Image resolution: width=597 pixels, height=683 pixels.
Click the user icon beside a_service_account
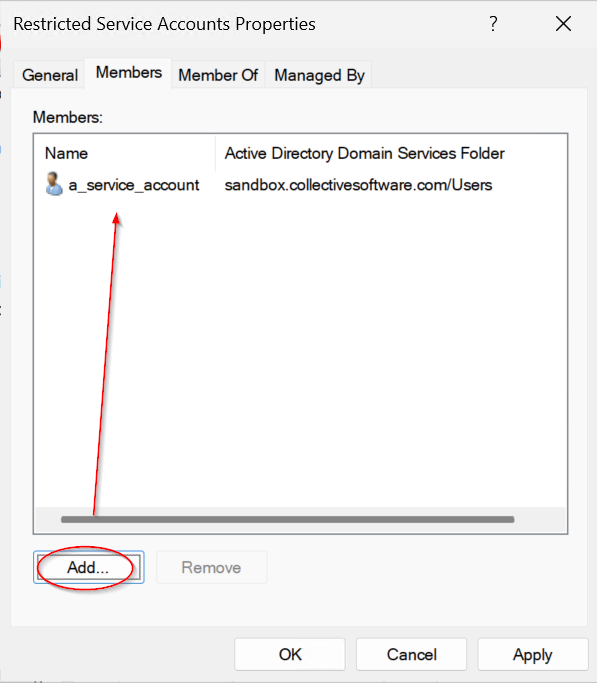click(x=54, y=184)
